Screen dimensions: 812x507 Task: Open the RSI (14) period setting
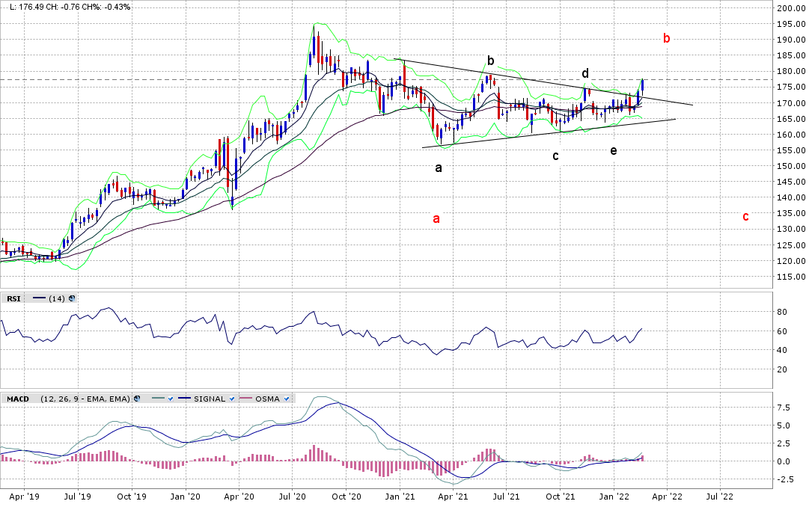(x=57, y=298)
